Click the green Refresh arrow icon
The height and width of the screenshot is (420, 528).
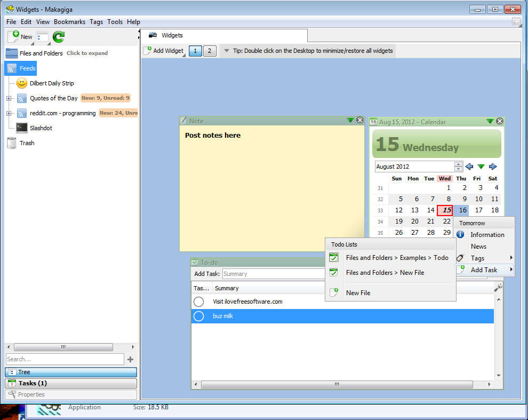click(59, 37)
